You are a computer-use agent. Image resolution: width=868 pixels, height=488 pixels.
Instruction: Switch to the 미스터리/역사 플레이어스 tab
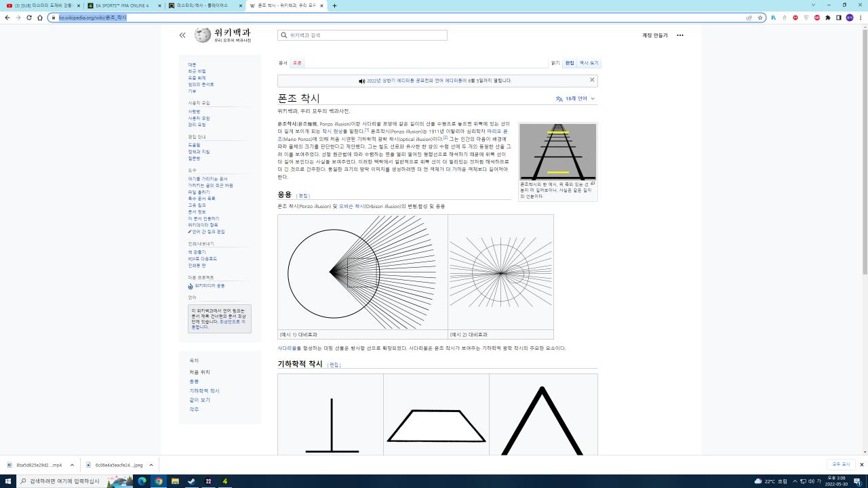pyautogui.click(x=205, y=5)
